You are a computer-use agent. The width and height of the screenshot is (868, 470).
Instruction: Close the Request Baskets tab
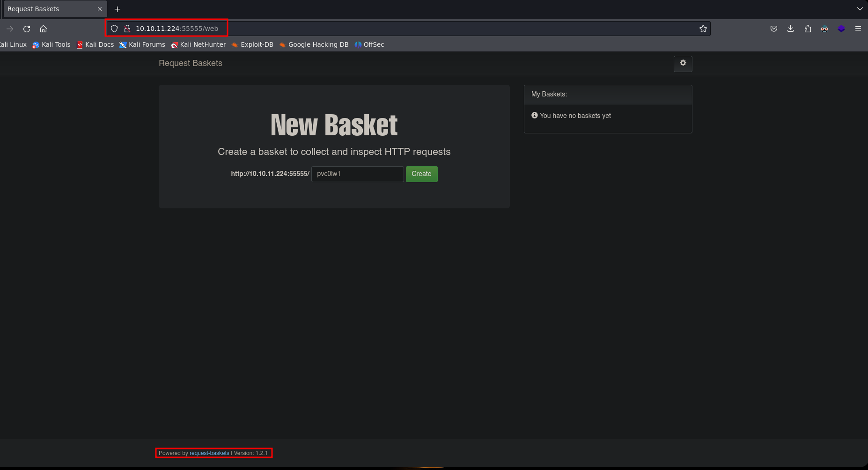click(100, 9)
